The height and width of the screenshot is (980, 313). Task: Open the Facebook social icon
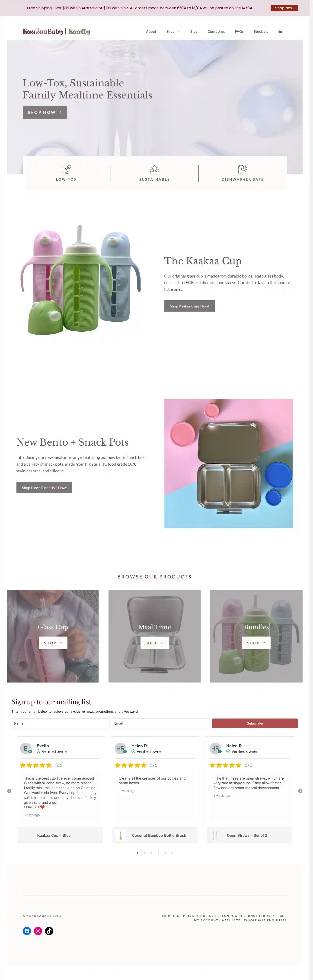(27, 931)
